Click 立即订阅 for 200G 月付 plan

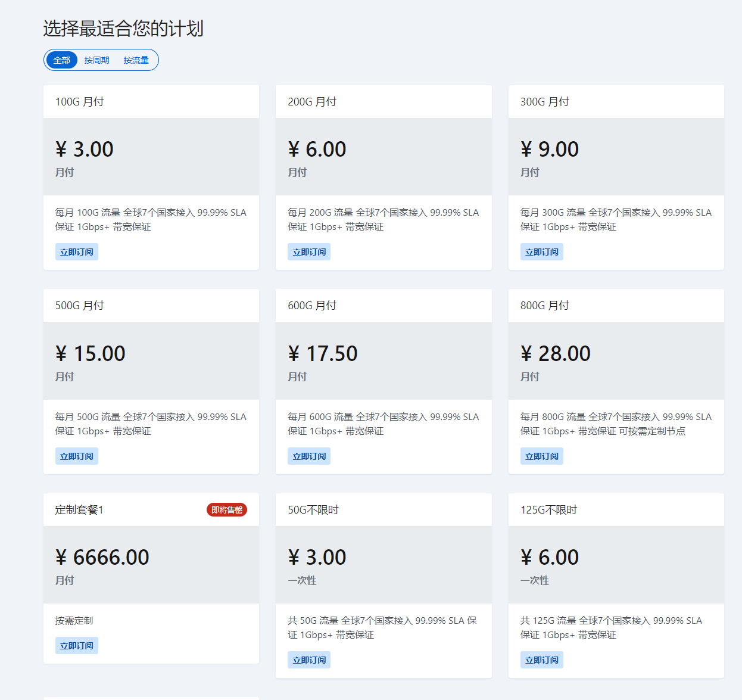point(309,252)
